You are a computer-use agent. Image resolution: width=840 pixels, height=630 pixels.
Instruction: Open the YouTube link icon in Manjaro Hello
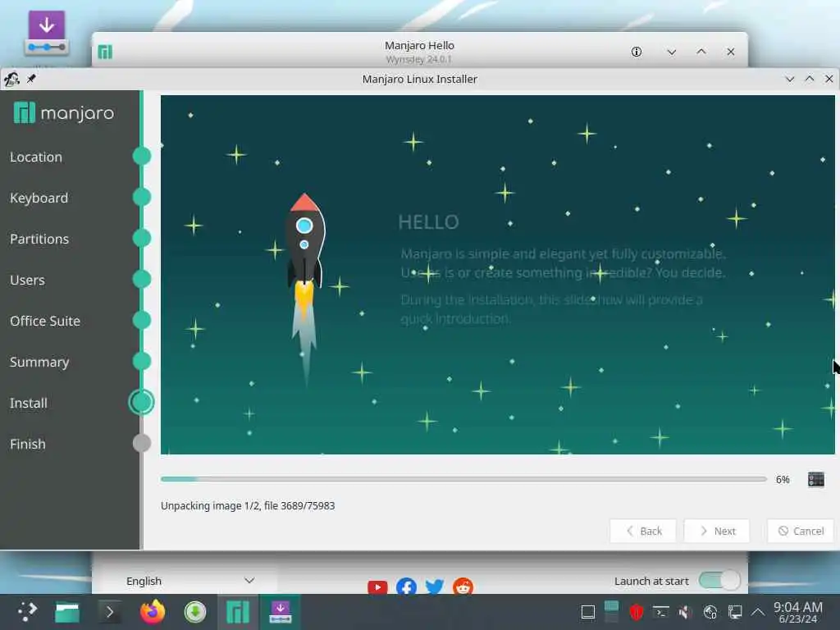point(377,587)
